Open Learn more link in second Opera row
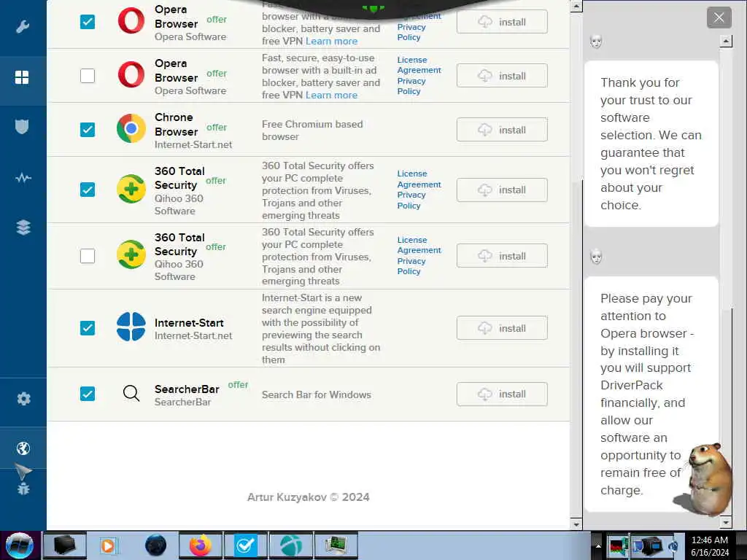Screen dimensions: 747x560 point(332,96)
